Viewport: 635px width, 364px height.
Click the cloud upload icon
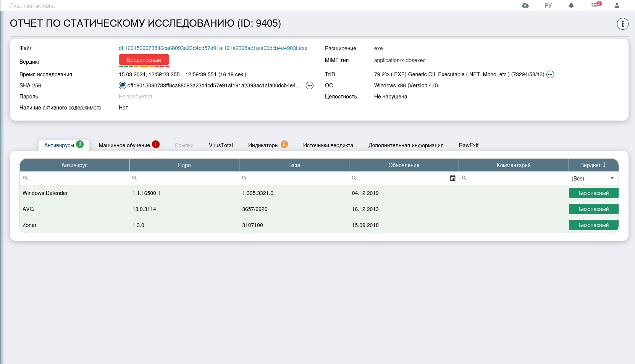pyautogui.click(x=525, y=5)
